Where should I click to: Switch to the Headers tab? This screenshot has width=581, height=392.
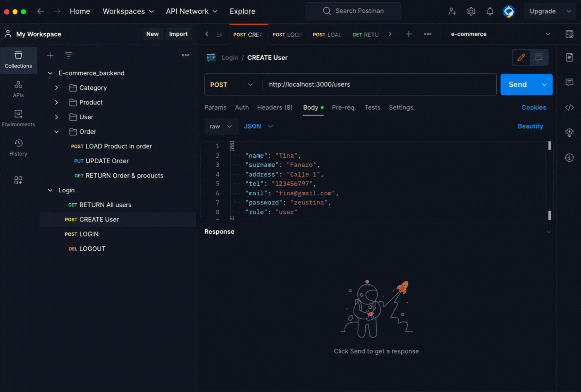(x=275, y=107)
